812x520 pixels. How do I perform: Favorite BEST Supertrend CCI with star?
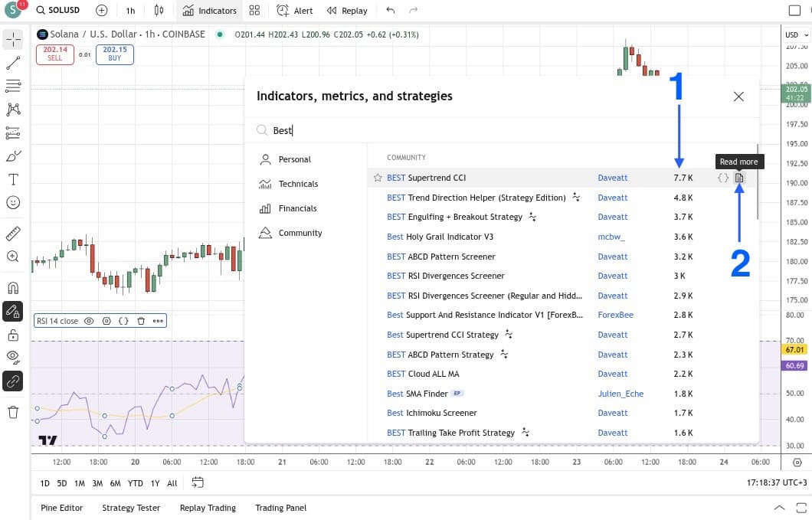[378, 178]
